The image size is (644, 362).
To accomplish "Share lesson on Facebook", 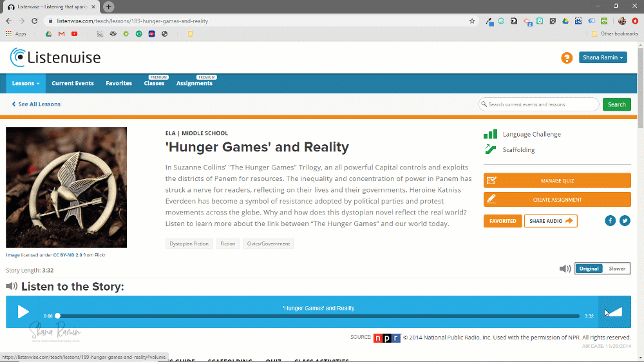I will [x=610, y=221].
